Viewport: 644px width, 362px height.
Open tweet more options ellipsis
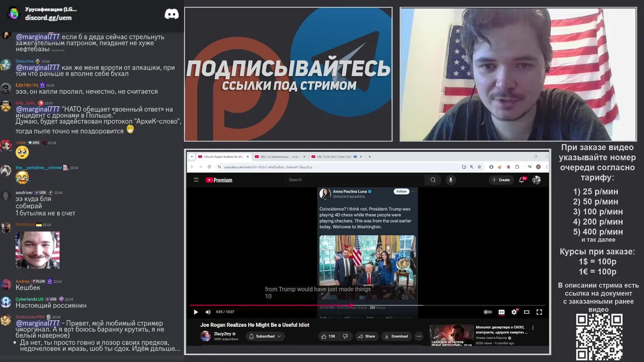tap(414, 192)
